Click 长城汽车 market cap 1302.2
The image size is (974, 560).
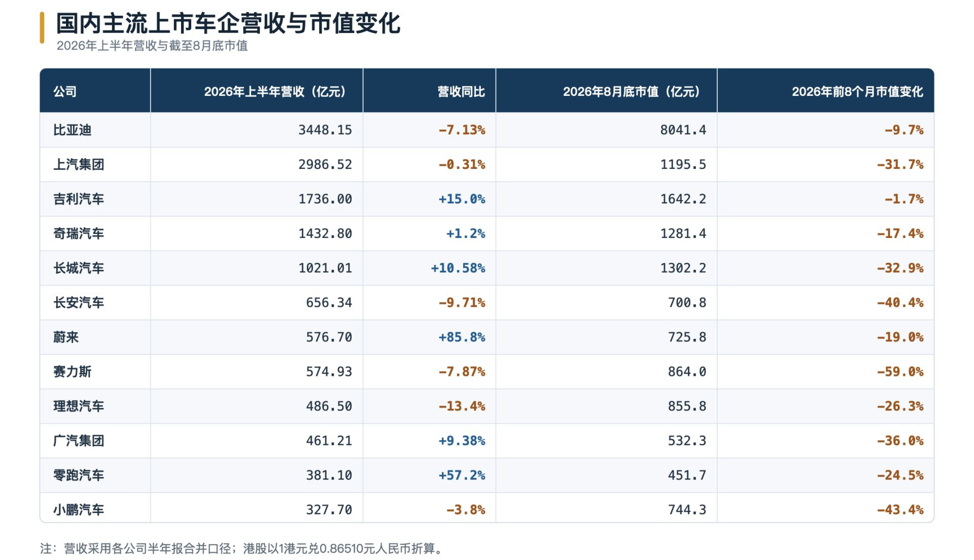click(683, 268)
